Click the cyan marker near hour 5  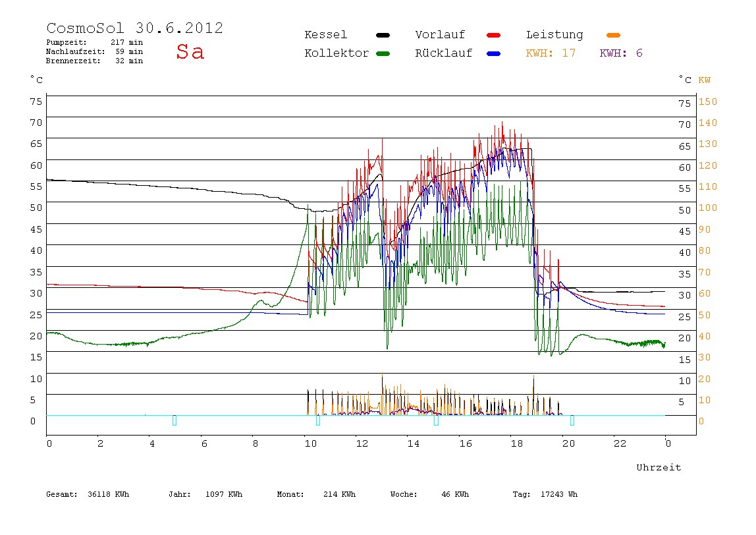click(175, 420)
